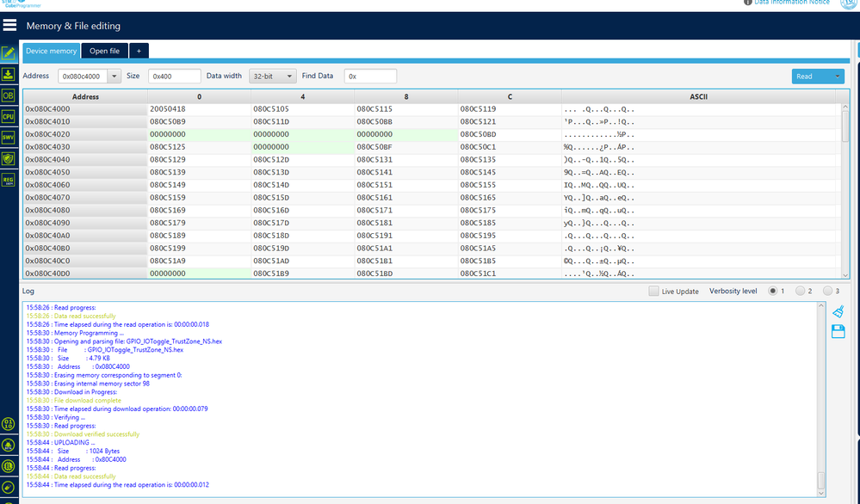Select cell 080C50B9 at 0x080C4010

(x=199, y=121)
